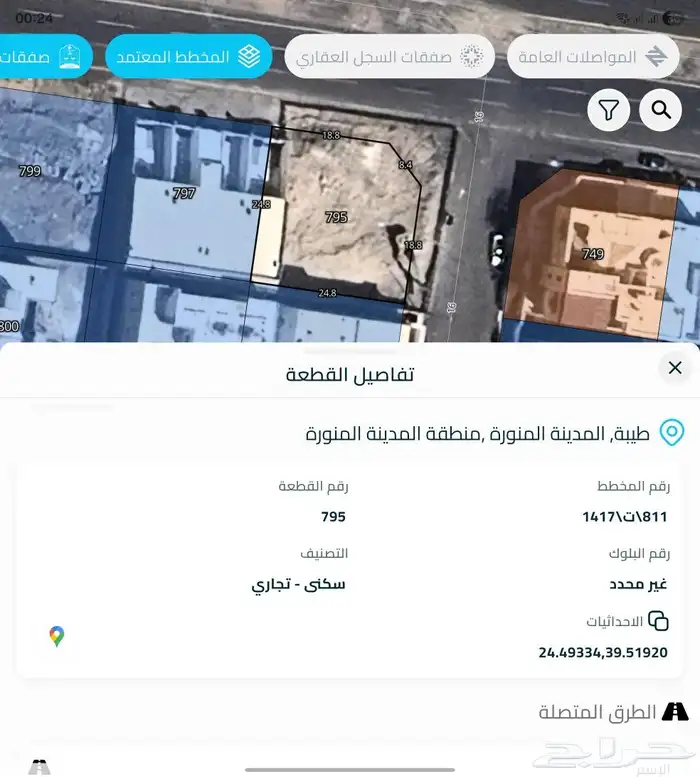Image resolution: width=700 pixels, height=777 pixels.
Task: Toggle the صفقات chip at left edge
Action: tap(45, 56)
